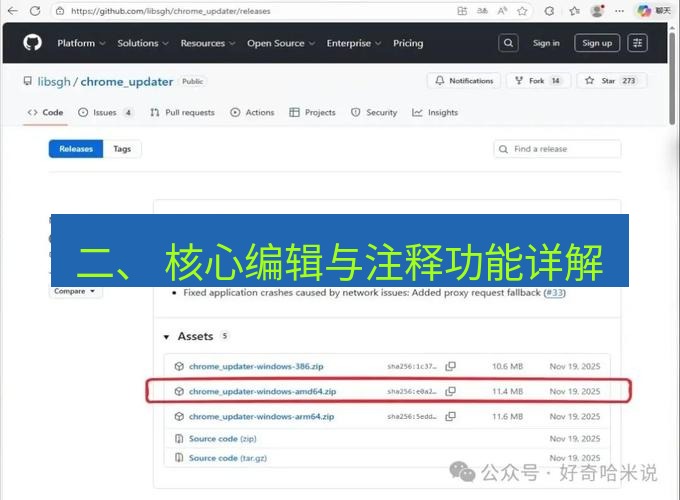Viewport: 680px width, 500px height.
Task: Open the translate icon in the address bar
Action: pyautogui.click(x=482, y=11)
